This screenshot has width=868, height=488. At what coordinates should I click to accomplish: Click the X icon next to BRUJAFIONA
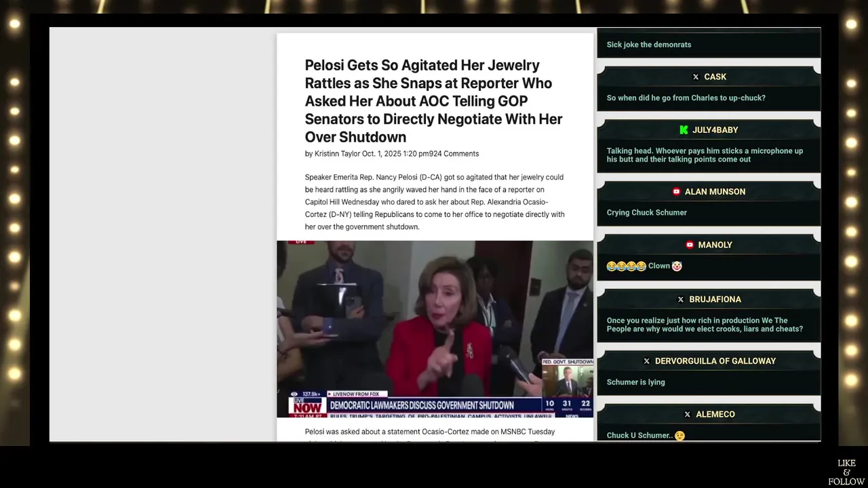681,300
